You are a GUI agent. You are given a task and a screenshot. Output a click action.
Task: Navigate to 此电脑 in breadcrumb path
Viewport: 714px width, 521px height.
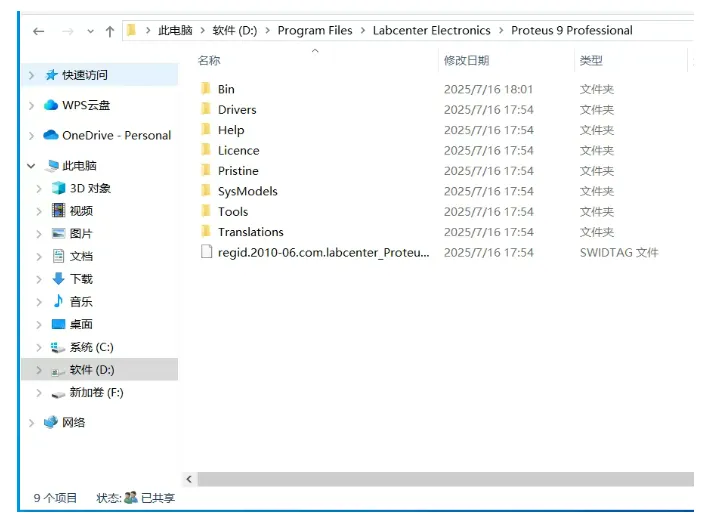point(175,31)
